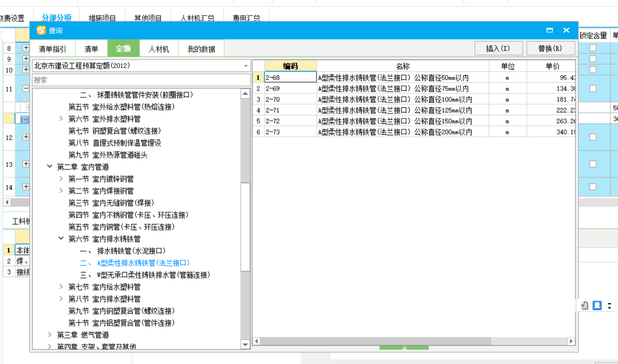Open 人材机汇总 tab in main window
The width and height of the screenshot is (618, 364).
click(x=197, y=18)
